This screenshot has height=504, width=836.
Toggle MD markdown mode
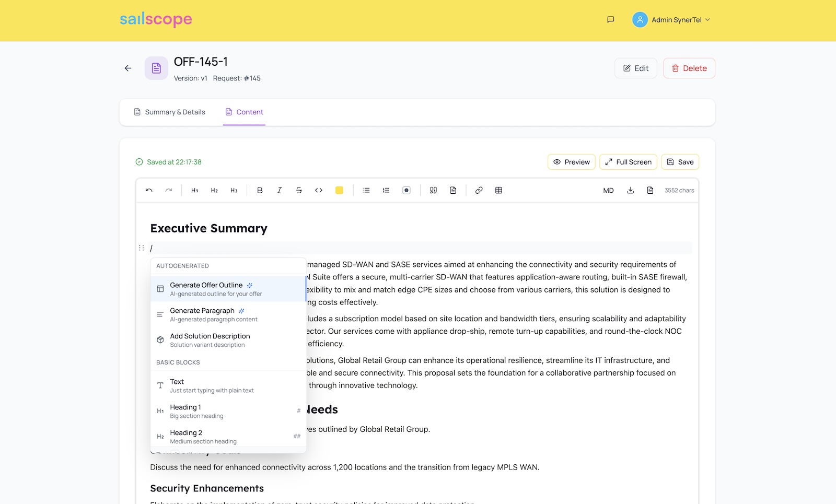coord(608,191)
